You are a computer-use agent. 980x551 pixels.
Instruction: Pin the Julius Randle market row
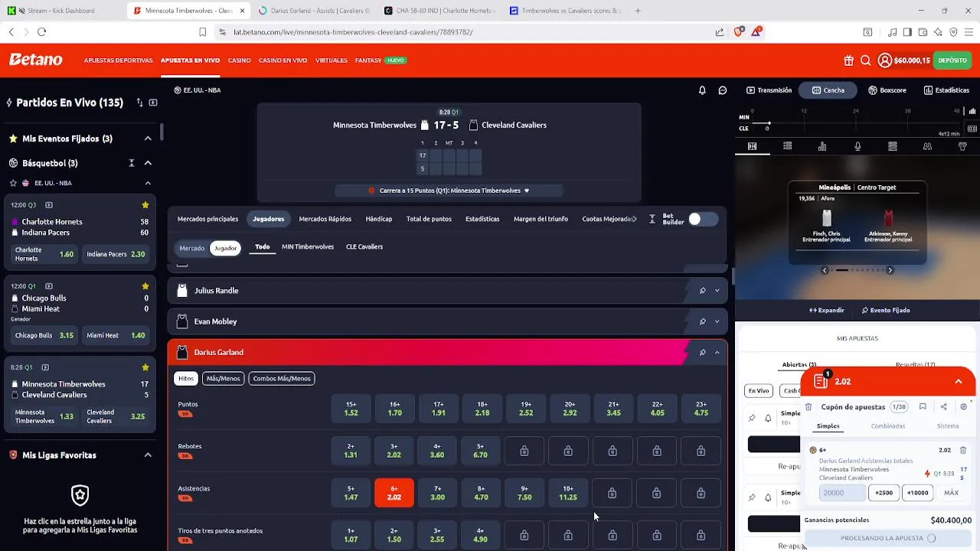click(702, 291)
